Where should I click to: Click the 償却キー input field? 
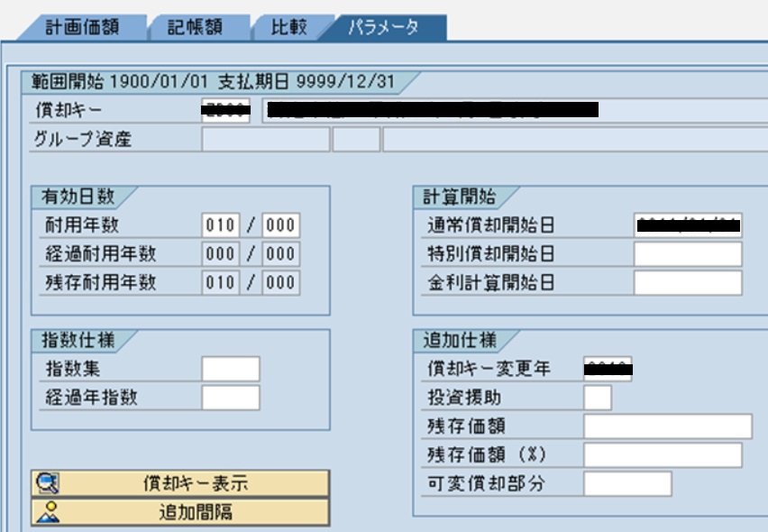point(225,111)
